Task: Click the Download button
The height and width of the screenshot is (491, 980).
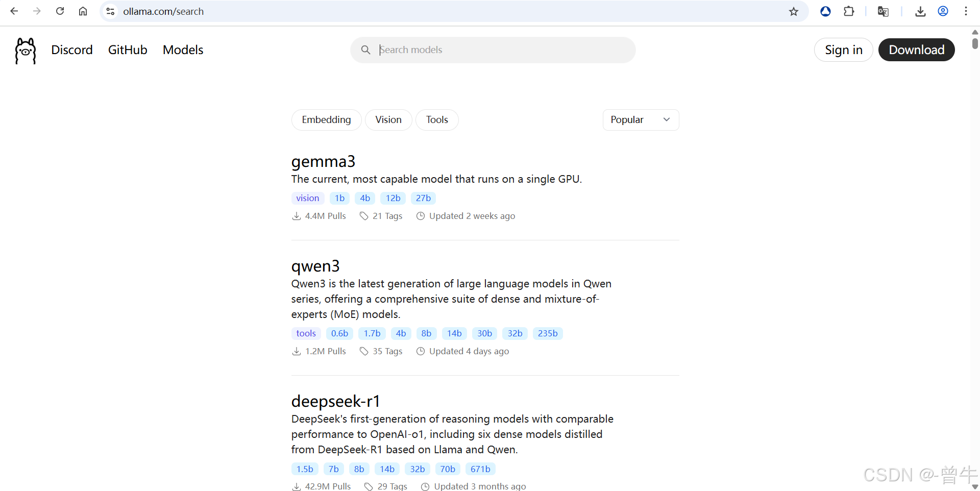Action: coord(917,50)
